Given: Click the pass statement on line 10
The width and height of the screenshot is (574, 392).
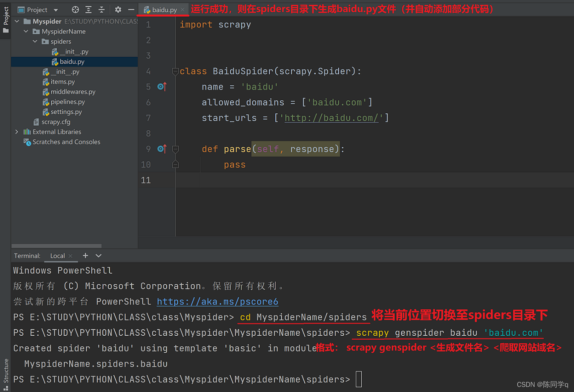Looking at the screenshot, I should point(235,165).
